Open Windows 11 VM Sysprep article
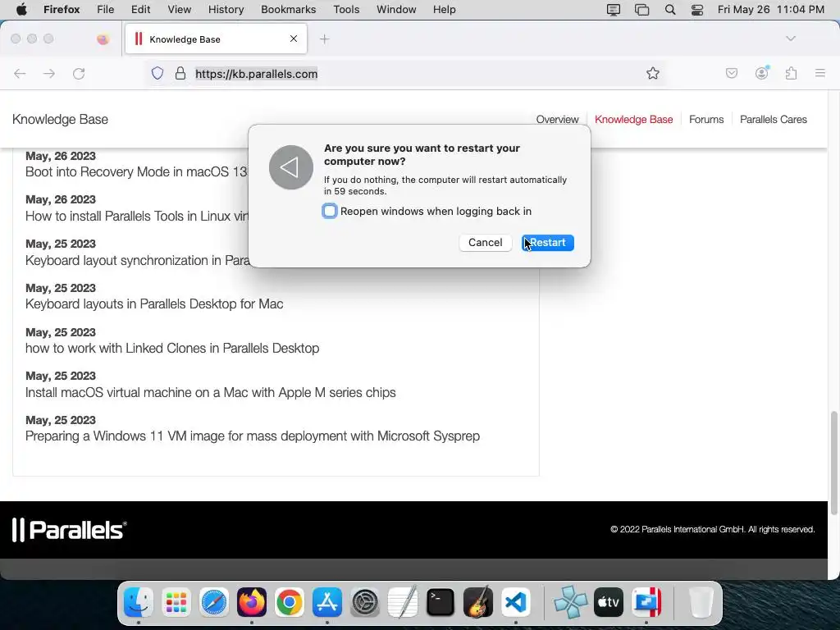840x630 pixels. (x=253, y=436)
